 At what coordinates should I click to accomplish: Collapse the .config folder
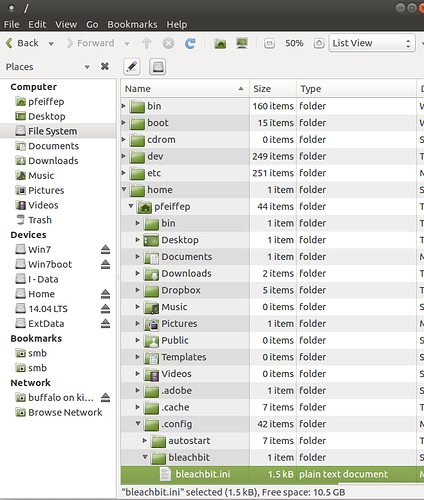138,423
